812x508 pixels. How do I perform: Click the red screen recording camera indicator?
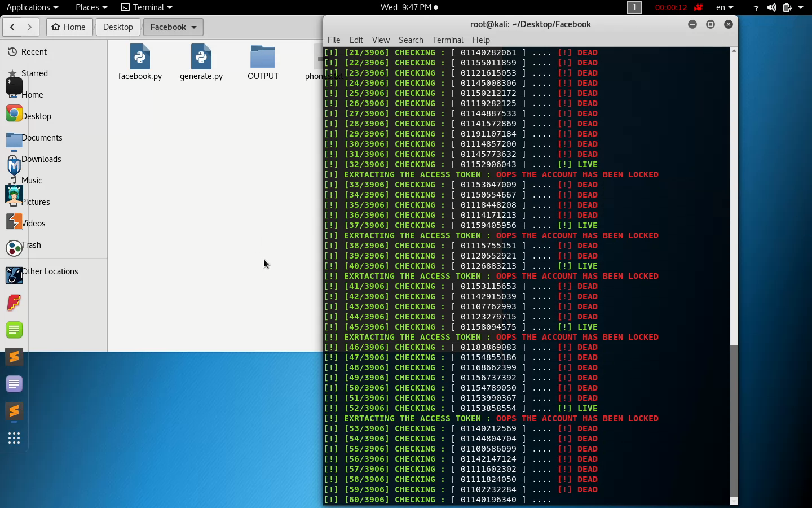[x=698, y=7]
